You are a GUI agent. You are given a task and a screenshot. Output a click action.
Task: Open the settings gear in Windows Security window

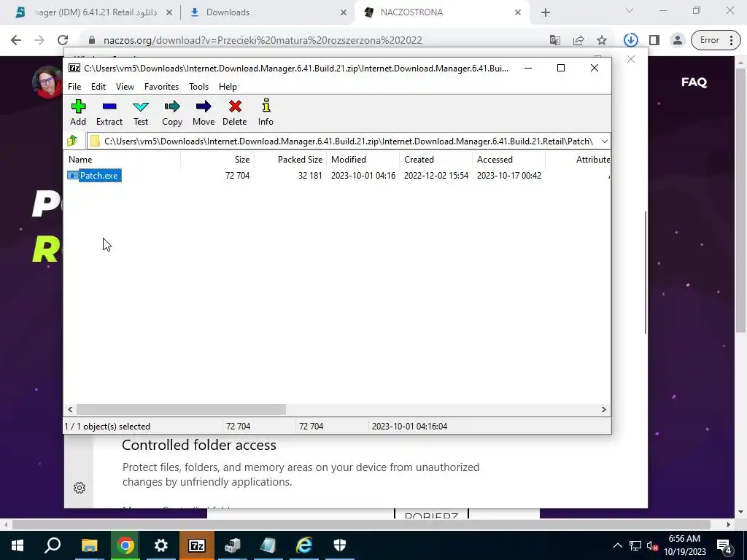click(80, 488)
